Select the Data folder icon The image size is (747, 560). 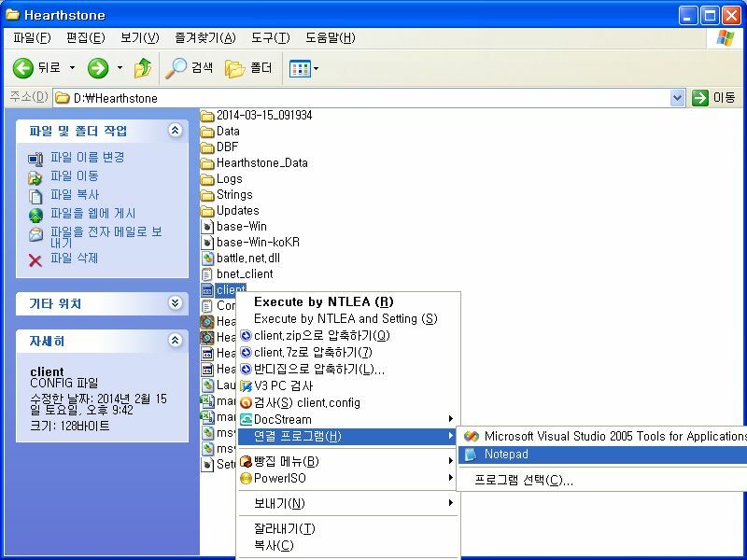tap(207, 132)
